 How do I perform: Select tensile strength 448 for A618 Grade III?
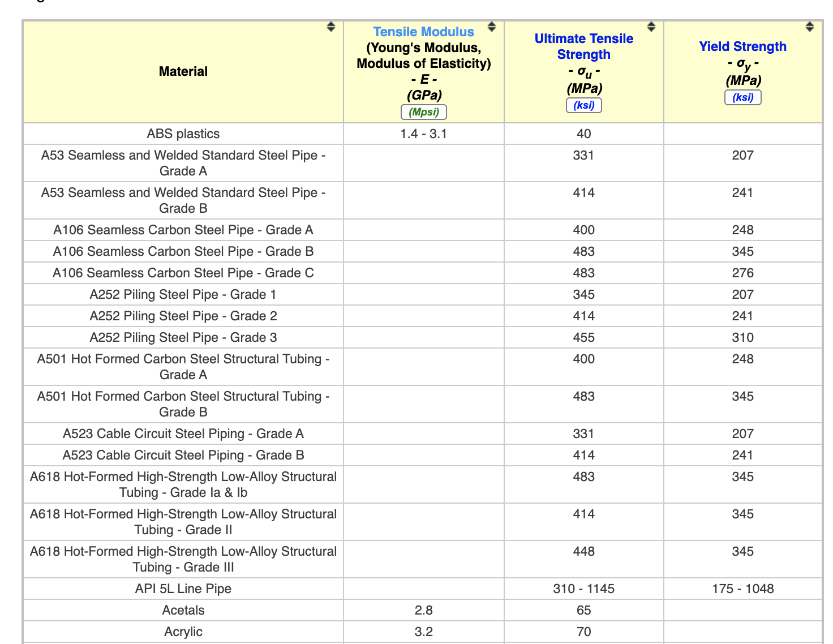[584, 551]
